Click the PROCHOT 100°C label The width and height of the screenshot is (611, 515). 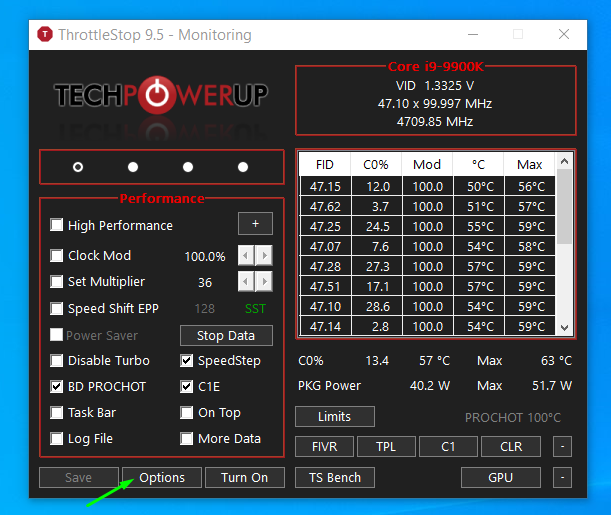click(513, 418)
